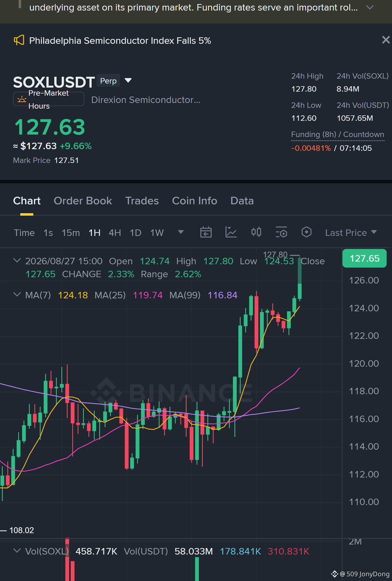The width and height of the screenshot is (392, 581).
Task: Open the chart calendar date-jump icon
Action: [x=206, y=232]
